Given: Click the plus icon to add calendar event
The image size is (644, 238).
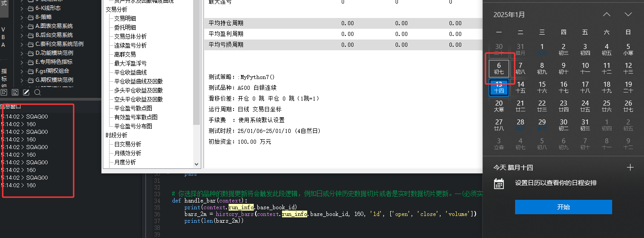Looking at the screenshot, I should (630, 167).
